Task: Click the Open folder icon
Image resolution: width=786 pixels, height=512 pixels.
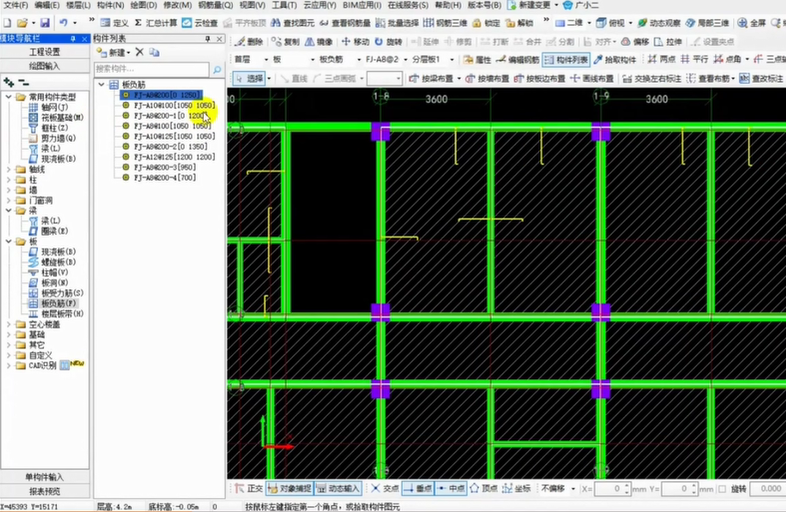Action: [x=22, y=23]
